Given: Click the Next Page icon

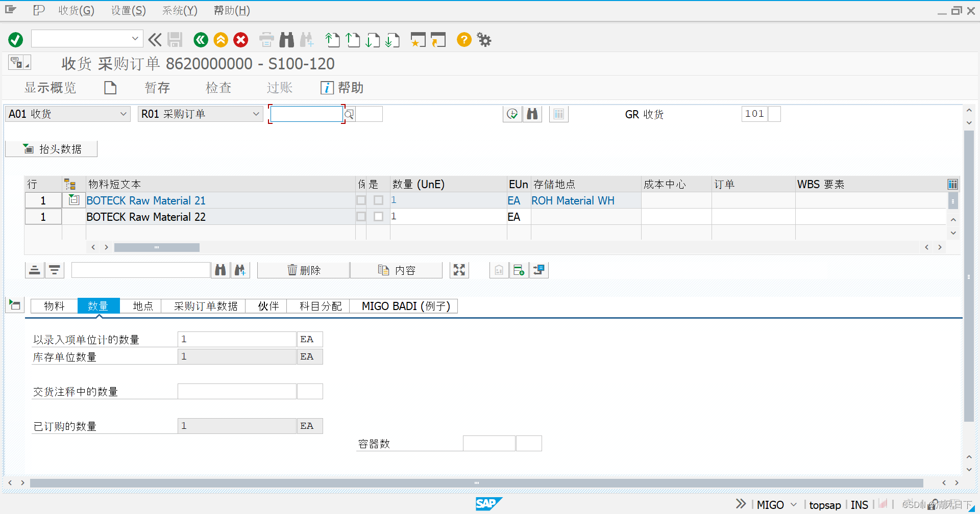Looking at the screenshot, I should point(373,40).
